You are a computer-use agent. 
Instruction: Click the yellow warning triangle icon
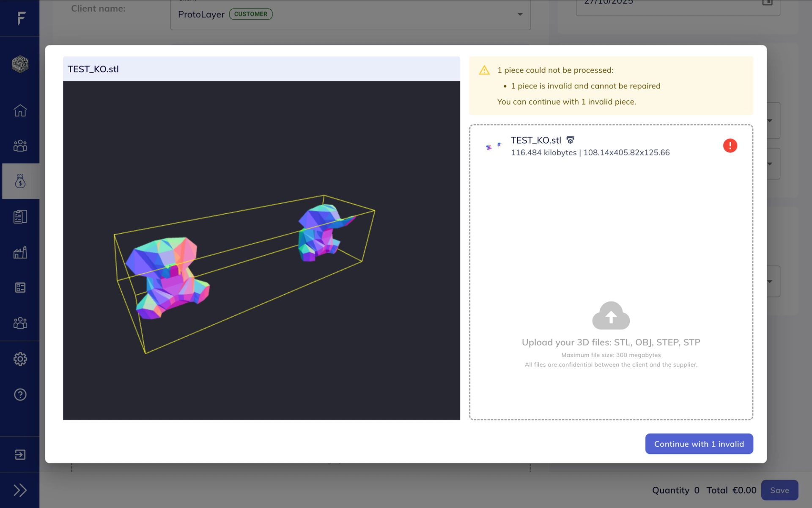tap(484, 70)
